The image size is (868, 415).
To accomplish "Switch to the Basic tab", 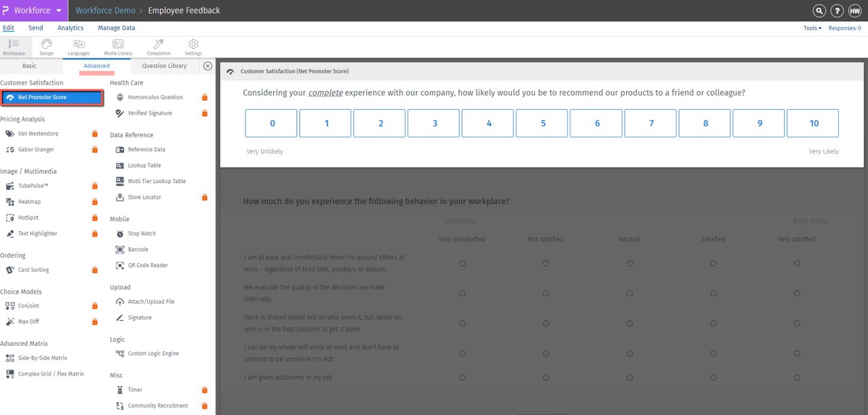I will pyautogui.click(x=30, y=65).
